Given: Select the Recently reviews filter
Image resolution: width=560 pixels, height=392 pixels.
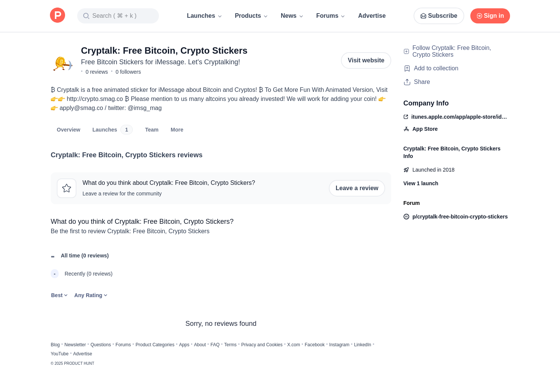Looking at the screenshot, I should click(x=88, y=274).
